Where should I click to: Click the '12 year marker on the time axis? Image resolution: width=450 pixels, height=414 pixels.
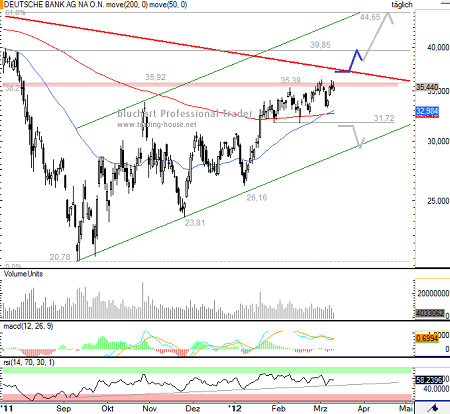[x=235, y=408]
